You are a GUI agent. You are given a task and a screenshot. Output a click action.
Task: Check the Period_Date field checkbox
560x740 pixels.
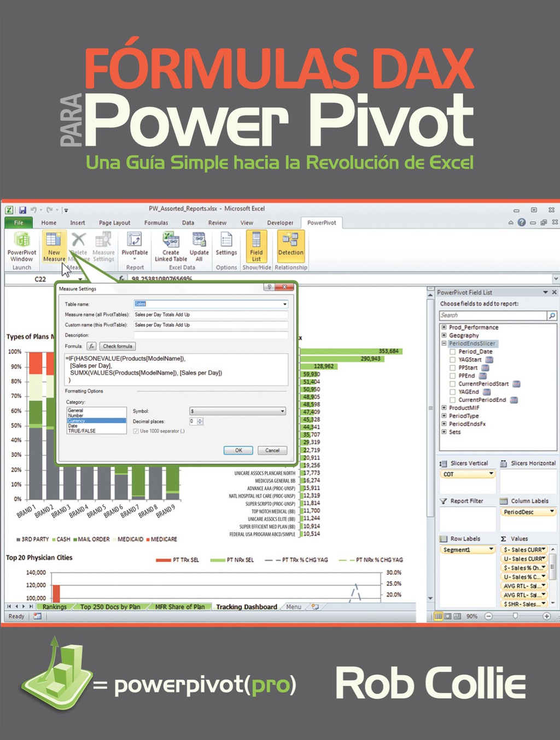coord(453,352)
